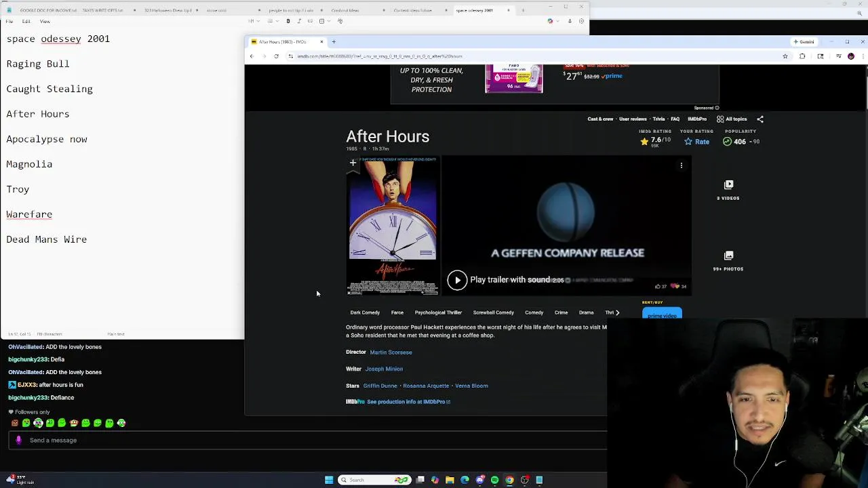Open the Trivia link

tap(658, 119)
